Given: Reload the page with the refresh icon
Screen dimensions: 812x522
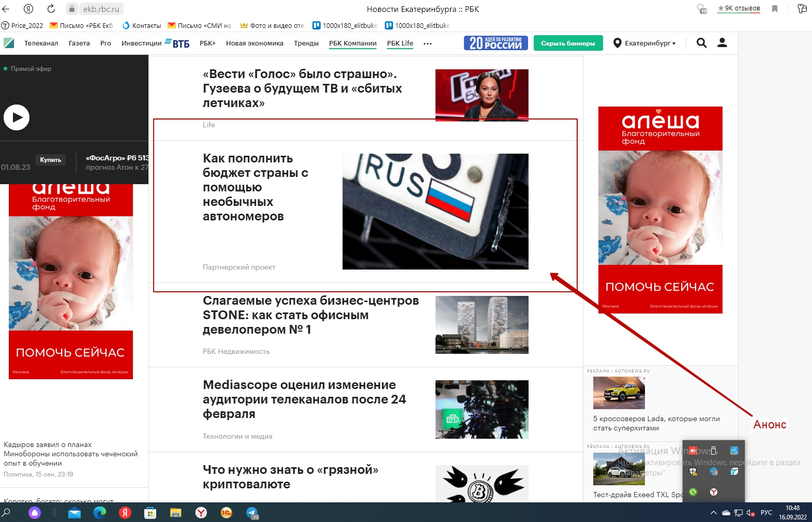Looking at the screenshot, I should click(x=51, y=9).
